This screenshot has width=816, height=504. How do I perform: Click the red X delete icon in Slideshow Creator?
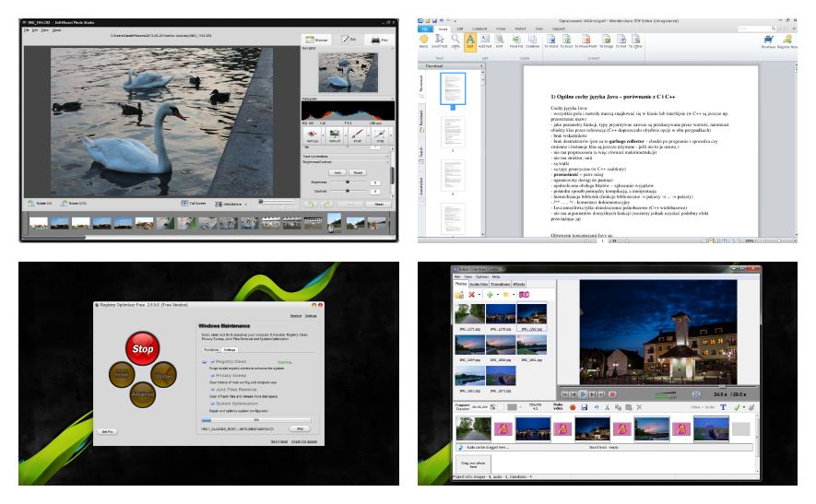pos(471,295)
